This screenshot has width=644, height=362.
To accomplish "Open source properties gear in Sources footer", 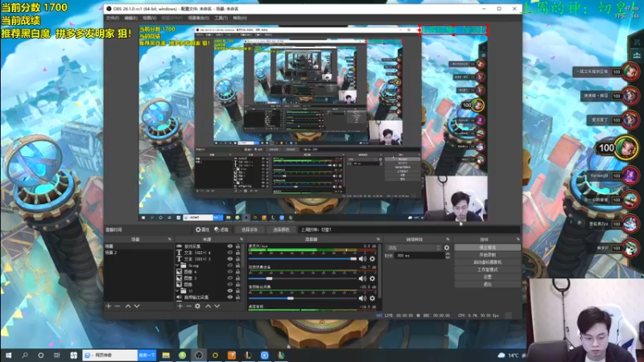I will (197, 306).
